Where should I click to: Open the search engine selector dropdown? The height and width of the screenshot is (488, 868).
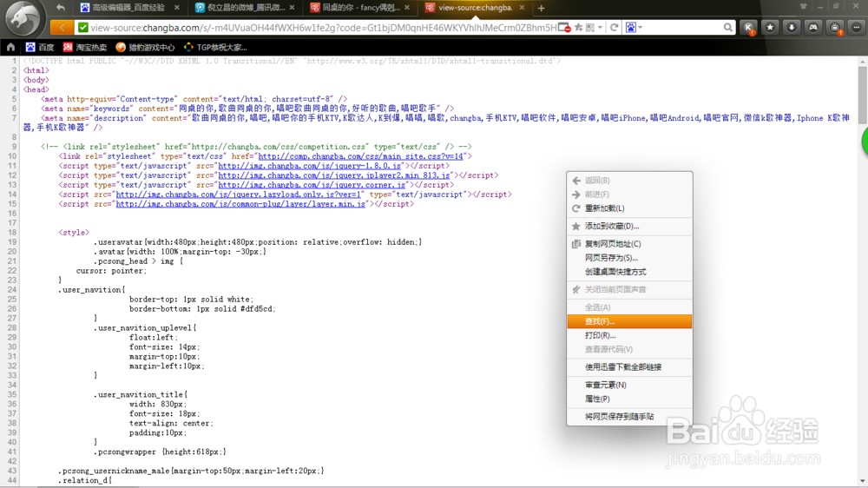click(634, 27)
